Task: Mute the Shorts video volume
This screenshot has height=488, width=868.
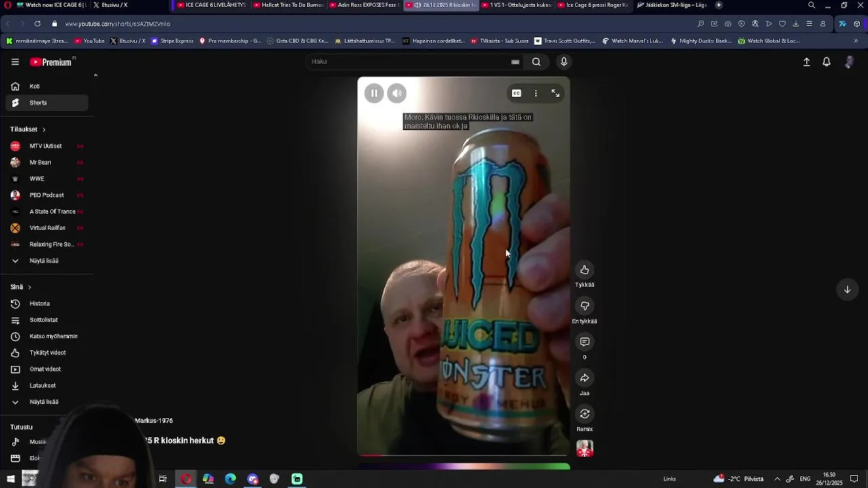Action: pyautogui.click(x=397, y=94)
